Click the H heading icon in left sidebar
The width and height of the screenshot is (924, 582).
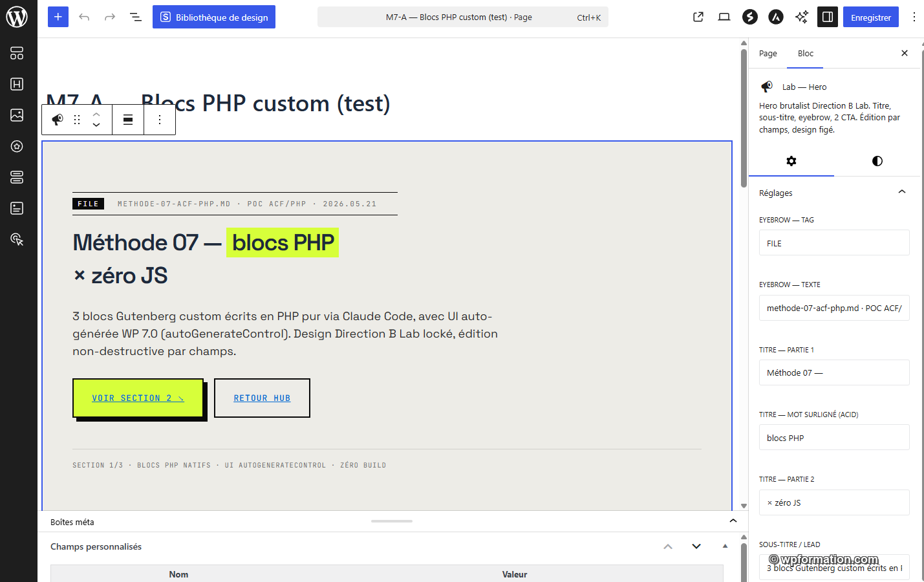pos(17,84)
